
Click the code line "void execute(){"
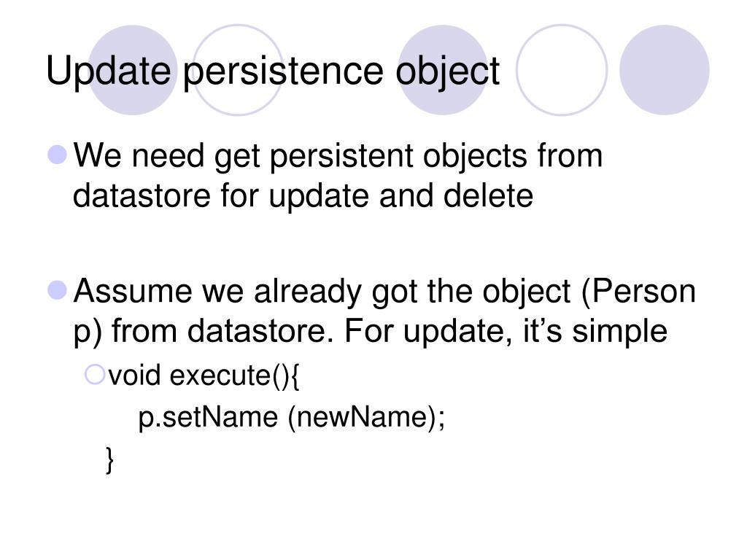click(x=204, y=376)
